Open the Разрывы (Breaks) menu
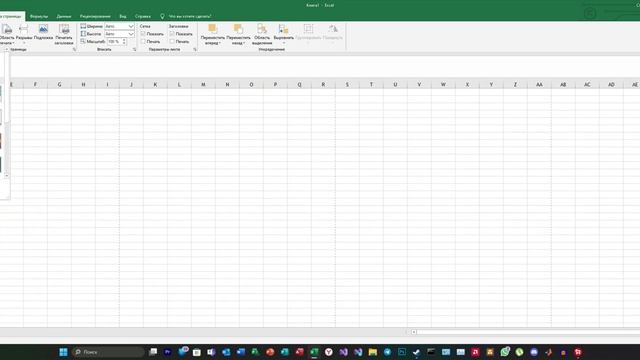 [24, 35]
